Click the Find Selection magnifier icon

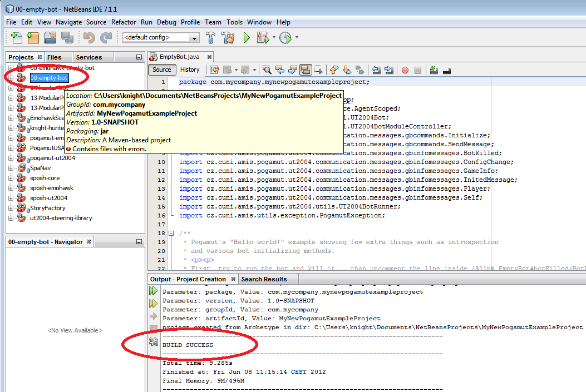coord(267,70)
